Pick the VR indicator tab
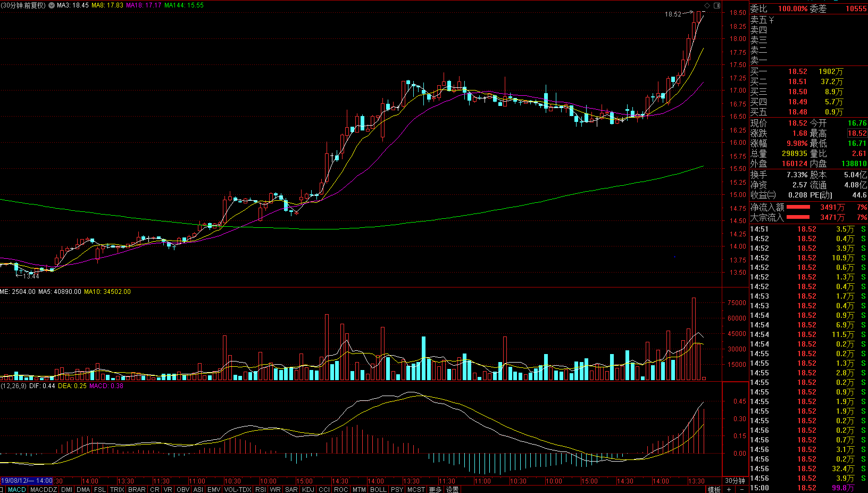This screenshot has height=493, width=868. tap(168, 489)
